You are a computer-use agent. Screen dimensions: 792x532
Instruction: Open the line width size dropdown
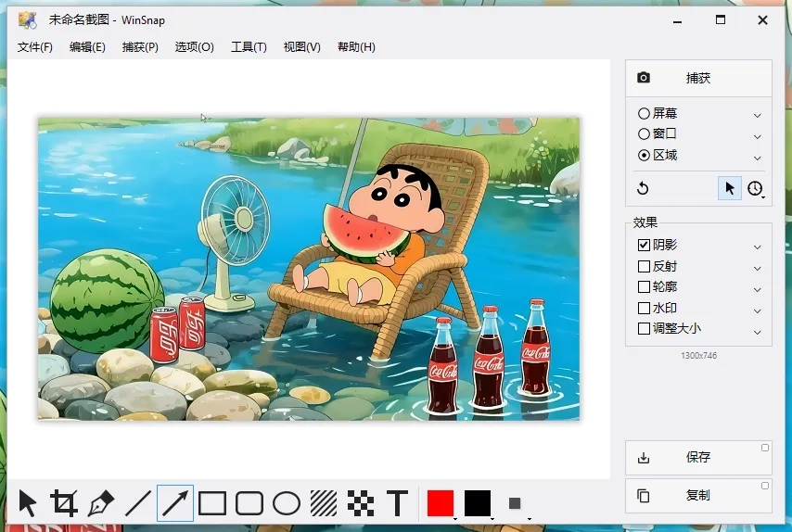(x=516, y=503)
